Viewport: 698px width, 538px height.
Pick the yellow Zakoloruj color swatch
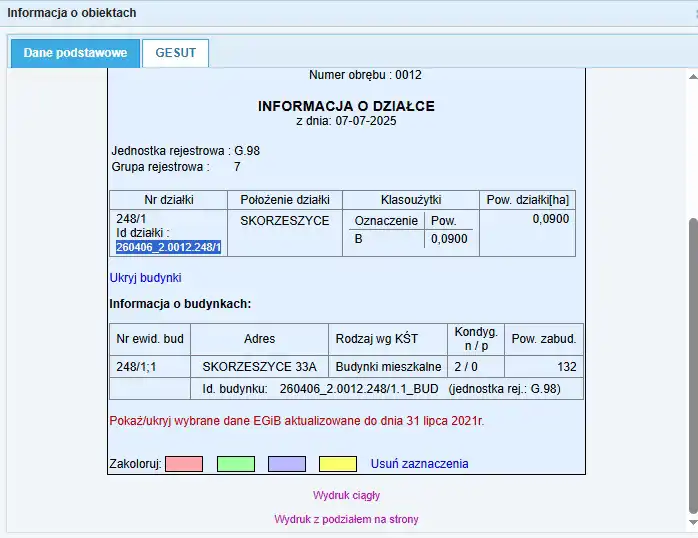(x=338, y=464)
